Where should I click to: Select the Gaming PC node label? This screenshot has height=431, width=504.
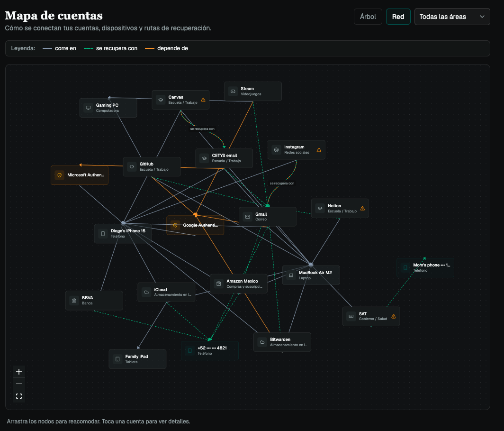107,105
